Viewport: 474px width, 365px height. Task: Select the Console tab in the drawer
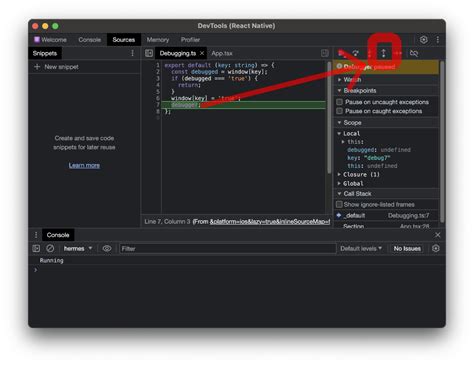[x=58, y=235]
